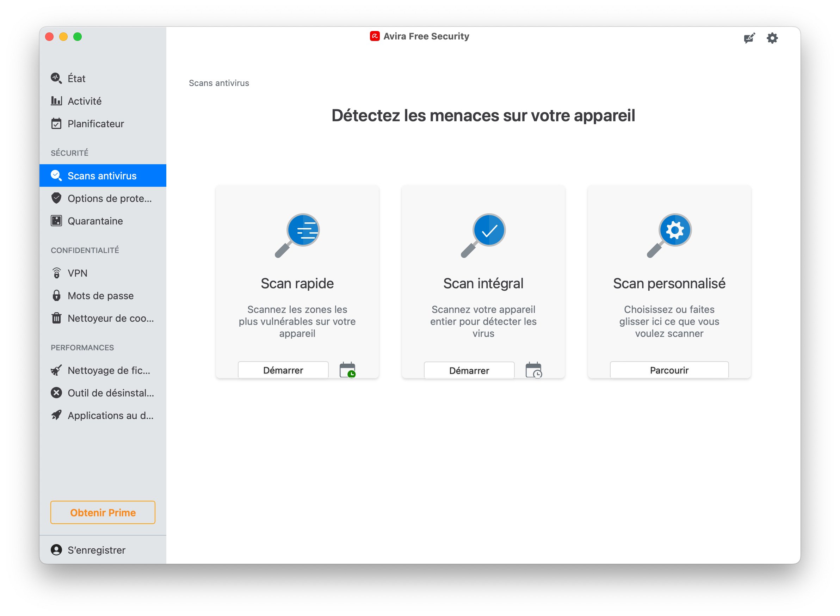Viewport: 840px width, 616px height.
Task: Click the Obtenir Prime button
Action: click(103, 512)
